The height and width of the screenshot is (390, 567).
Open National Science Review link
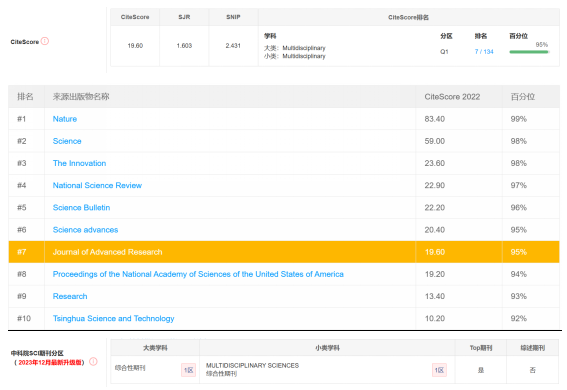[x=97, y=185]
